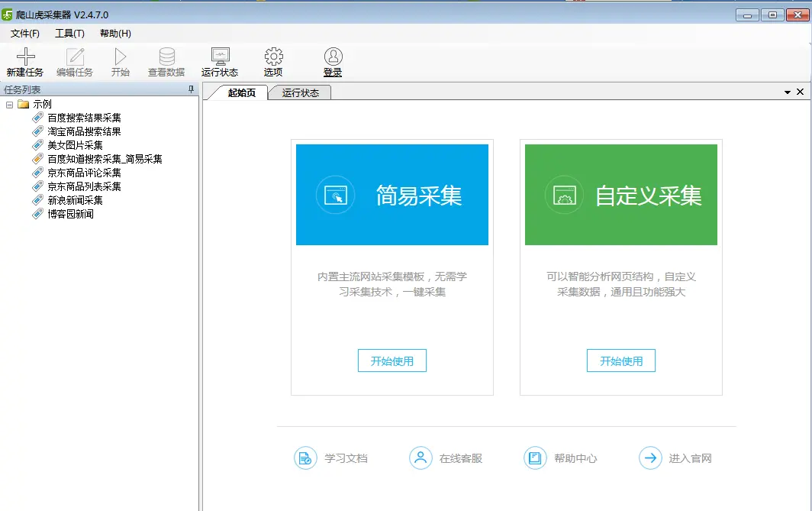Click the tag icon beside 博客园新闻
Screen dimensions: 812x511
click(38, 214)
